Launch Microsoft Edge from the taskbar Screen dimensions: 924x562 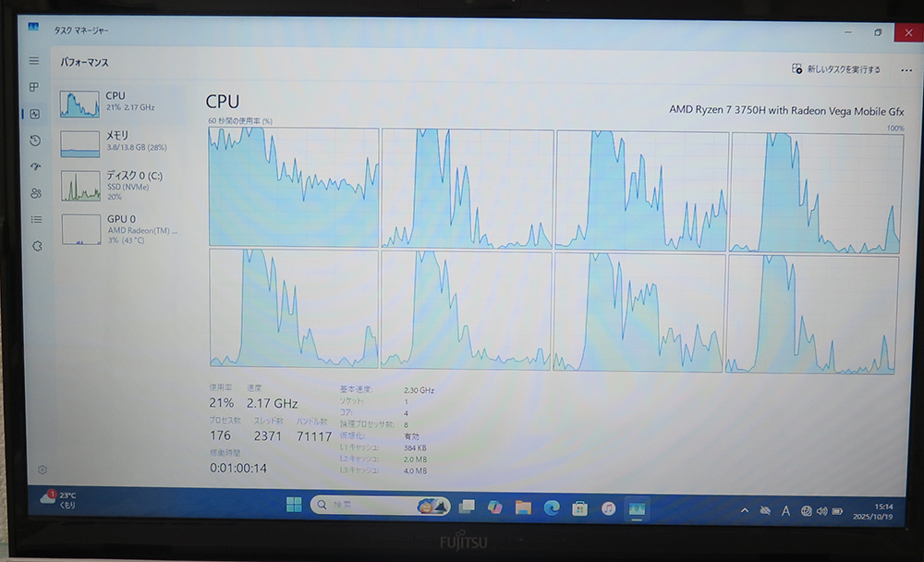[x=552, y=507]
